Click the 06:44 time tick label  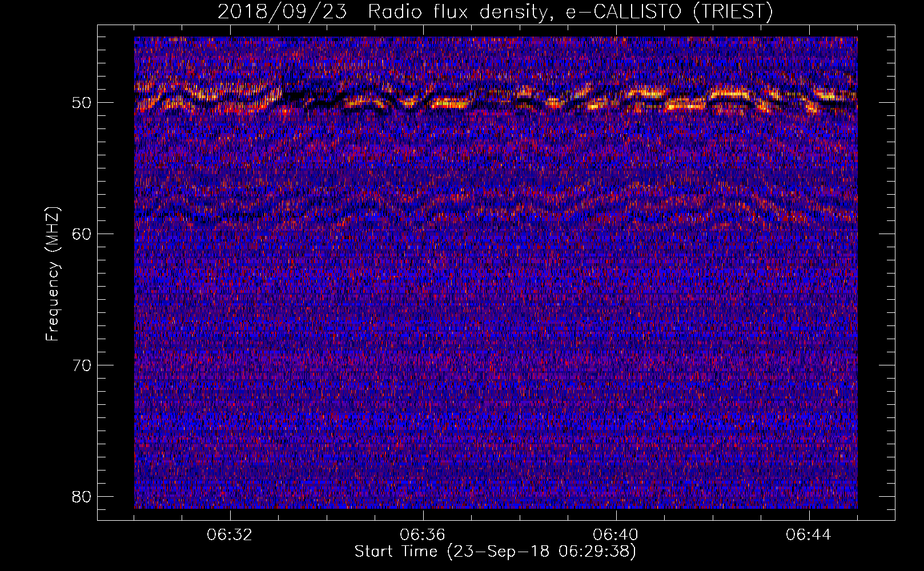point(809,535)
